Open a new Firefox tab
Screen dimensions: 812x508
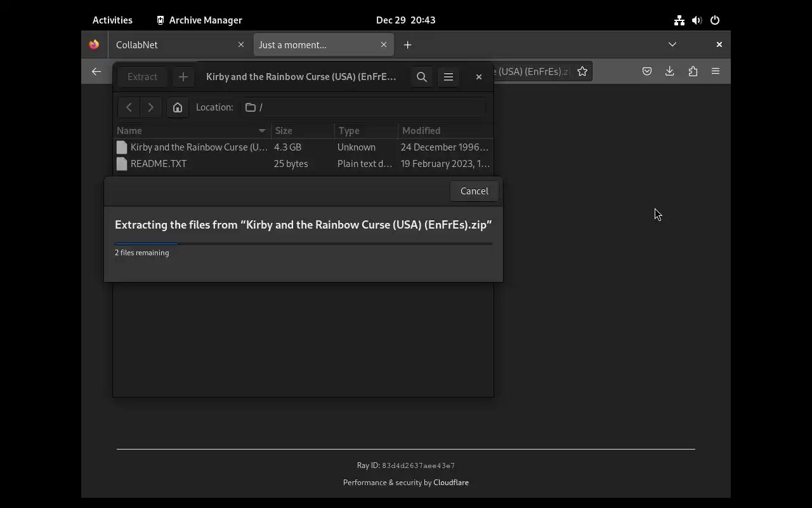pyautogui.click(x=408, y=45)
